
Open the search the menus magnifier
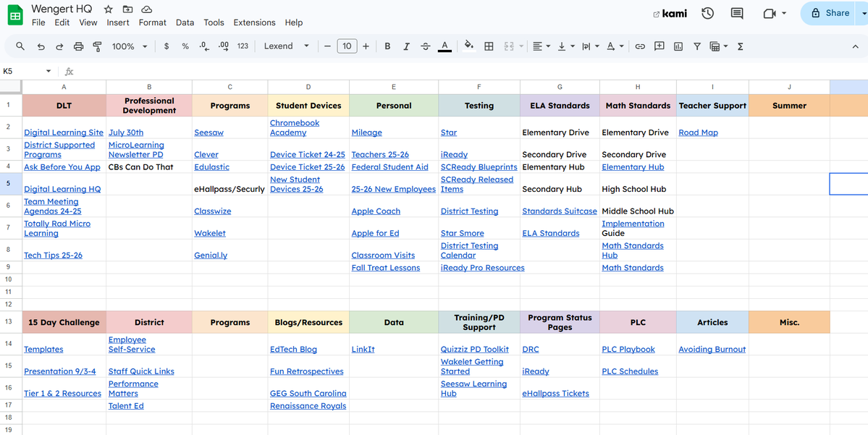(x=20, y=46)
